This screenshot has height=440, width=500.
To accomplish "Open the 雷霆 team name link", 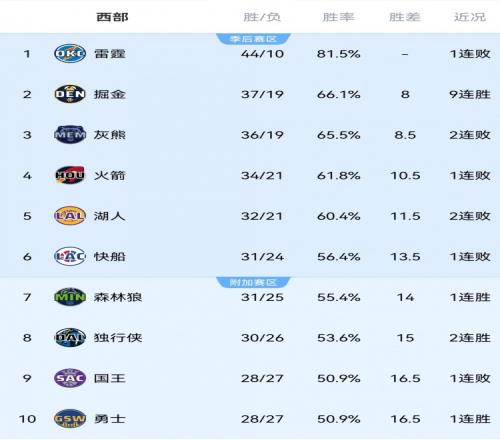I will click(110, 54).
